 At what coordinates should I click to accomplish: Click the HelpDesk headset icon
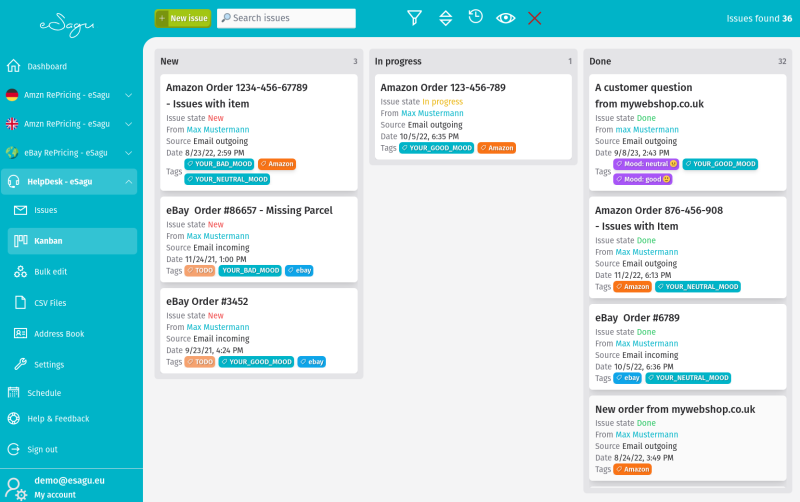click(x=14, y=182)
